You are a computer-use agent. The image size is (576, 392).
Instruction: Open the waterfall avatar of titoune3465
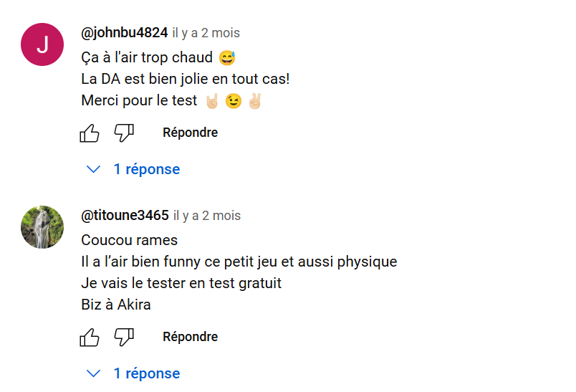pyautogui.click(x=42, y=227)
